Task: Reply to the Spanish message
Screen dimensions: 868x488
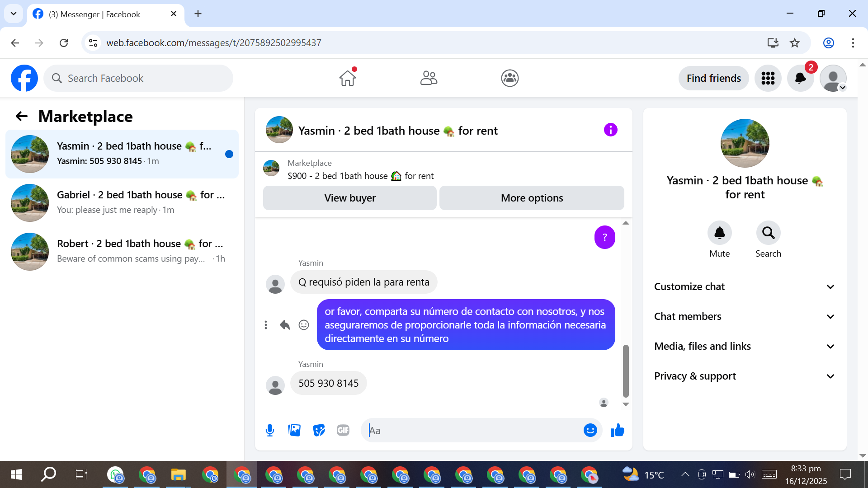Action: click(285, 325)
